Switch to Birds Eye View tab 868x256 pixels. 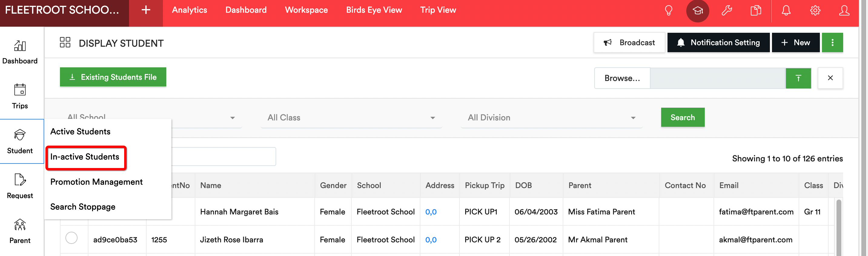pos(374,10)
